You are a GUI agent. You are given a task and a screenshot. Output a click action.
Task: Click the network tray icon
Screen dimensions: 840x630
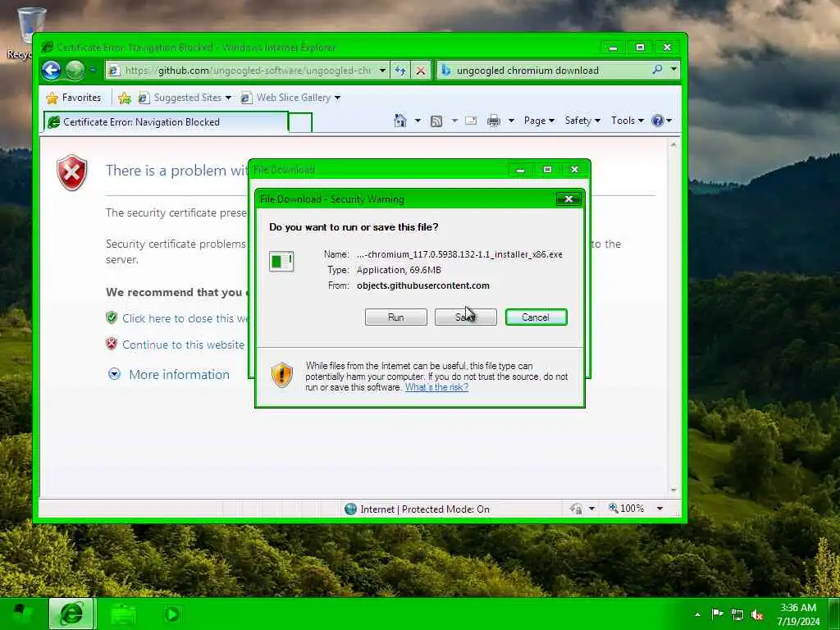tap(737, 615)
